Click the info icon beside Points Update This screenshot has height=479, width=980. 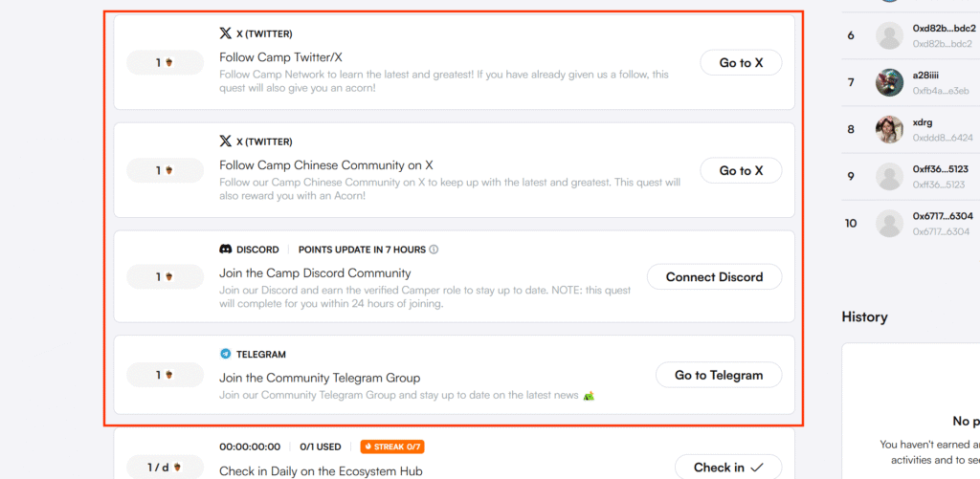(434, 250)
